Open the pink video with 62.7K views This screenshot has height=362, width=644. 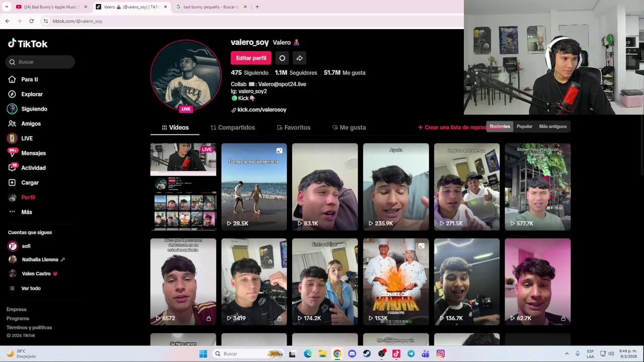538,282
